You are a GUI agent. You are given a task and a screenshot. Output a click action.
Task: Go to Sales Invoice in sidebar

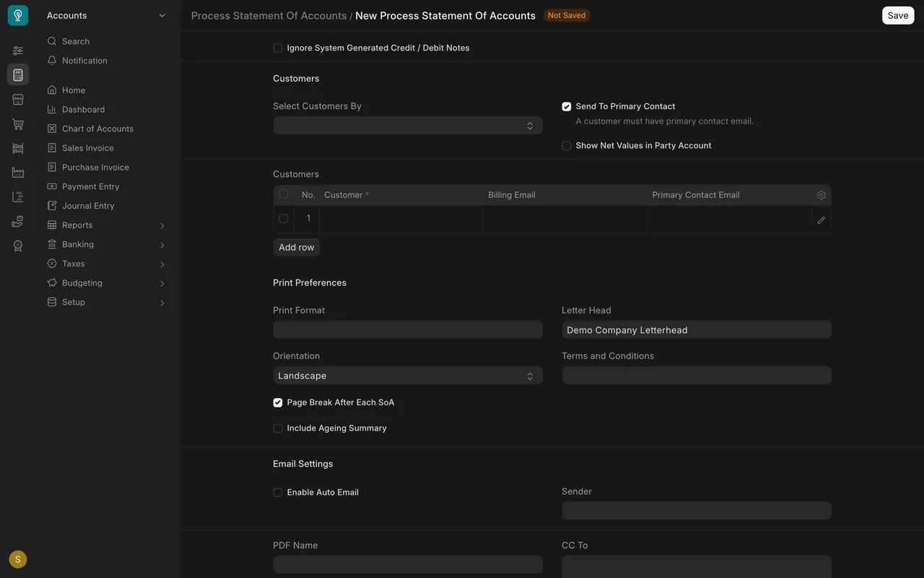coord(88,148)
